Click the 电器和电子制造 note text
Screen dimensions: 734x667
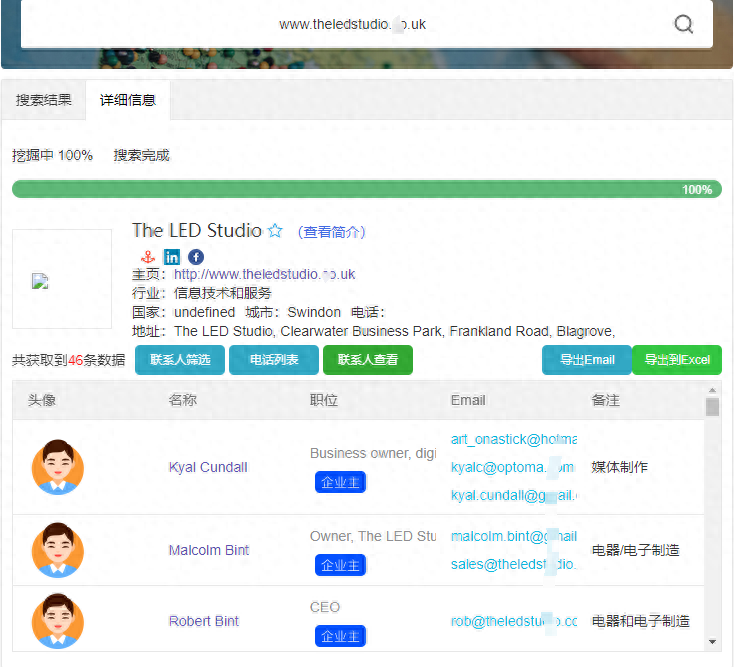tap(641, 621)
